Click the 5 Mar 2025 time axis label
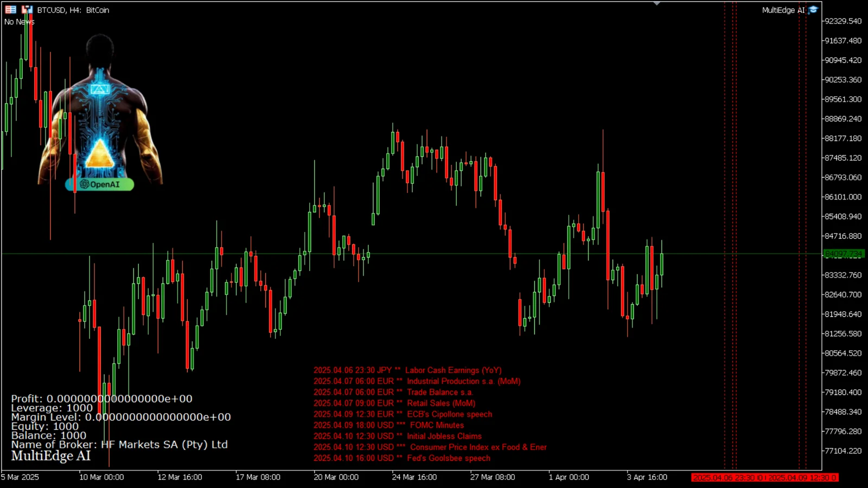The width and height of the screenshot is (868, 488). click(20, 477)
